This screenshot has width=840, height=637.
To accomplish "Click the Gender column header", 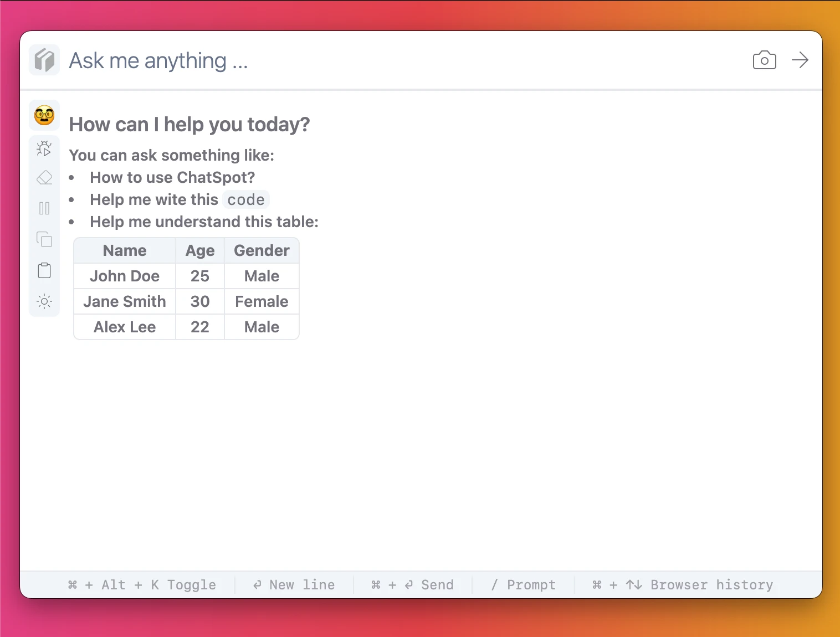I will 262,250.
